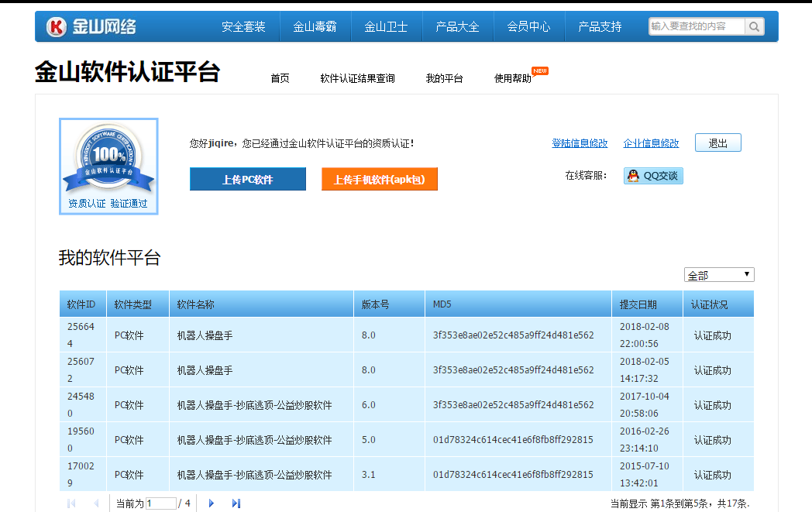Screen dimensions: 812x512
Task: Go to next page arrow
Action: click(x=211, y=503)
